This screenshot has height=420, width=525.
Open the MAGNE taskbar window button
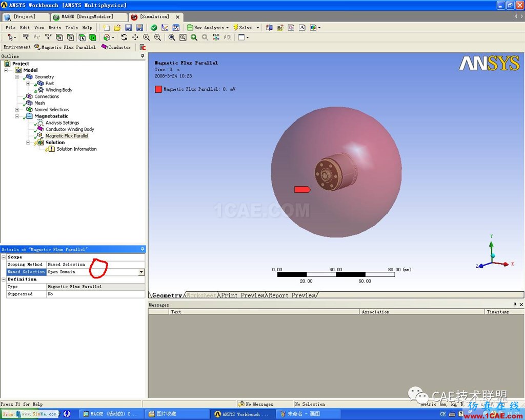pyautogui.click(x=112, y=414)
